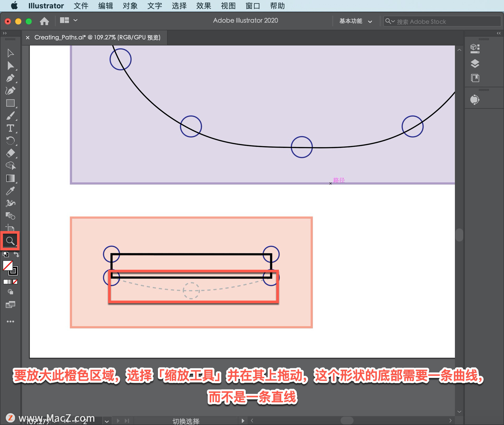The width and height of the screenshot is (504, 425).
Task: Open the 效果 menu
Action: coord(203,6)
